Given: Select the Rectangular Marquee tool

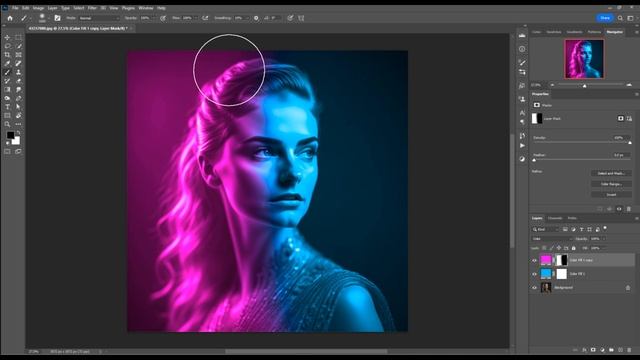Looking at the screenshot, I should (18, 37).
